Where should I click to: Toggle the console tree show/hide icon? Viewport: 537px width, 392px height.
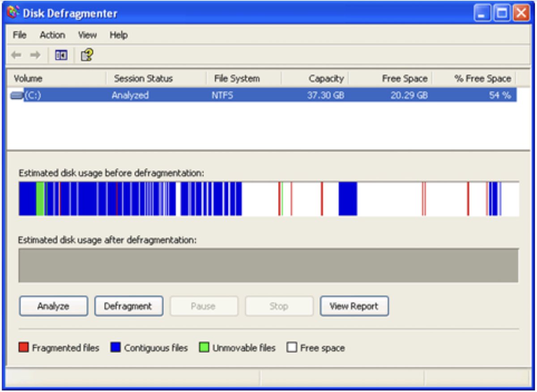pos(61,55)
